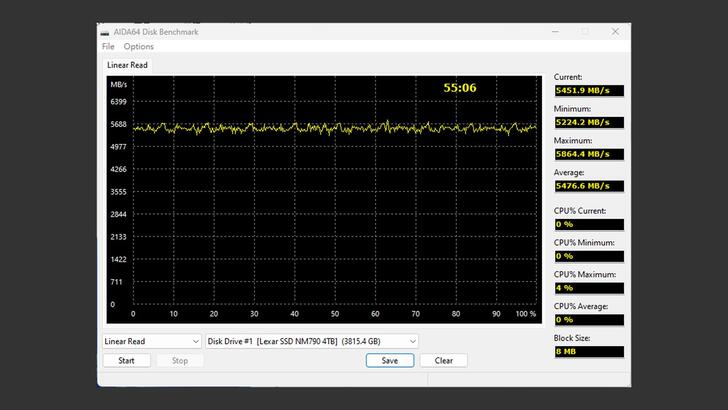This screenshot has width=728, height=410.
Task: Maximize the Disk Benchmark window
Action: 585,32
